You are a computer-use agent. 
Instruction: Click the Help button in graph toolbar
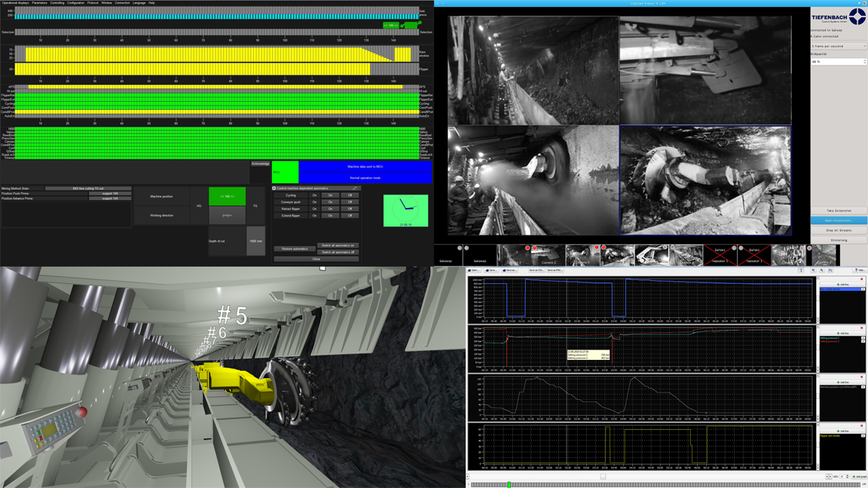pos(860,270)
